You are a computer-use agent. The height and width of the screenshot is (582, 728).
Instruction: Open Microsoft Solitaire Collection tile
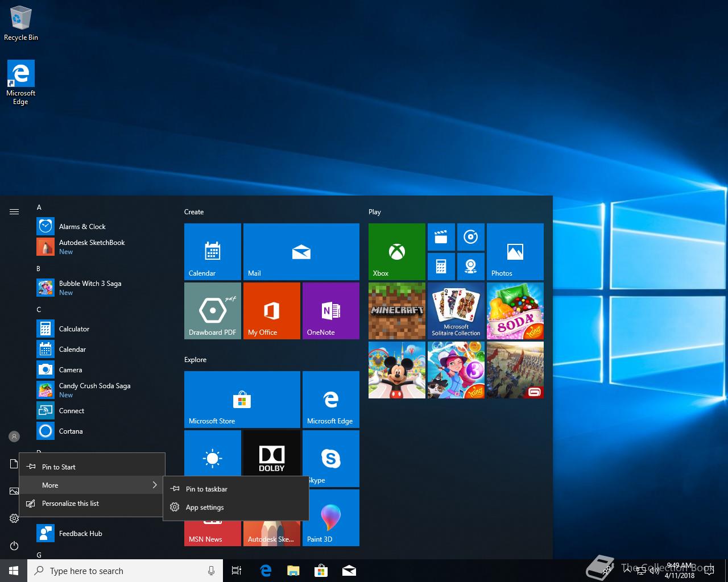456,311
